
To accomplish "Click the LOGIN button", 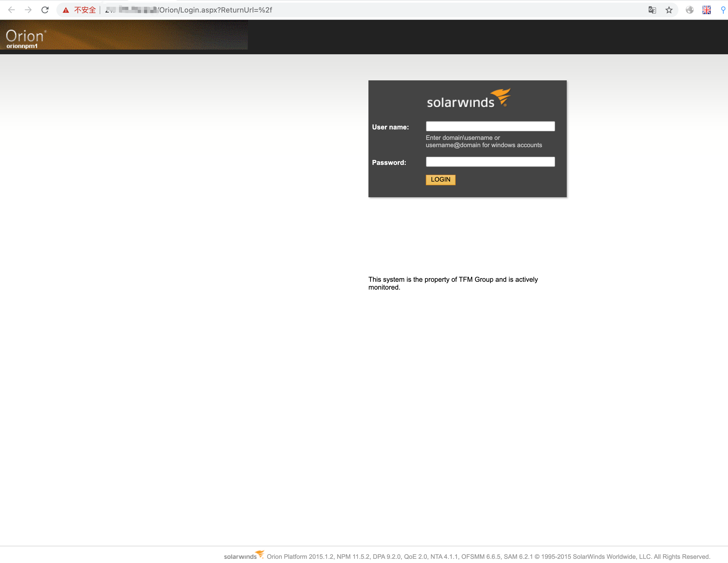I will coord(440,180).
